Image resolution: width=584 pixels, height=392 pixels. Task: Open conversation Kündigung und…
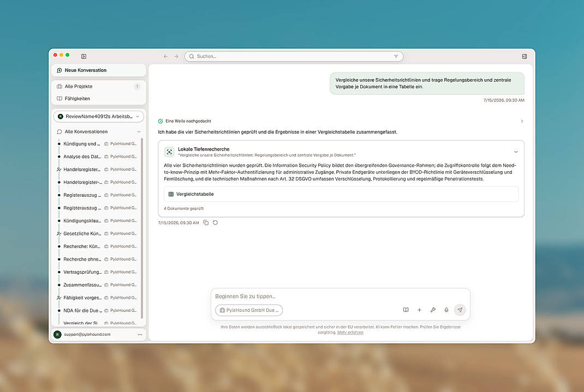coord(81,144)
